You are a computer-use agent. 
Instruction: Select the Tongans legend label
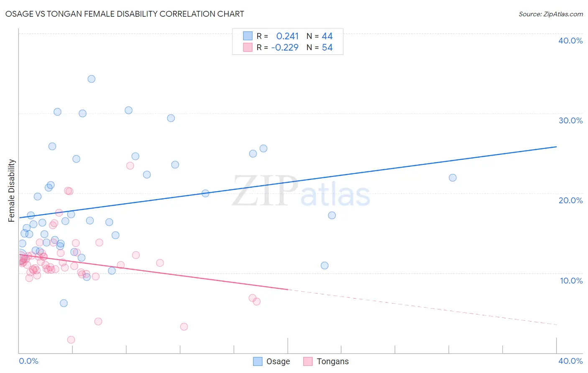[332, 361]
